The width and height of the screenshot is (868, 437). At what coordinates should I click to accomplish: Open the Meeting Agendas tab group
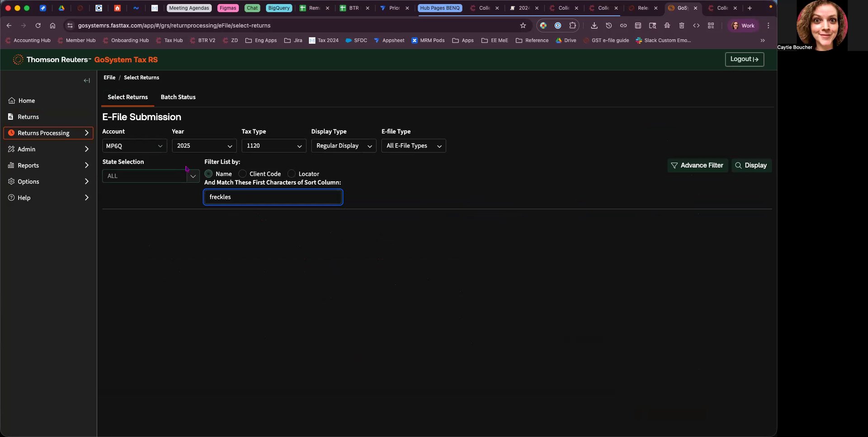[189, 8]
